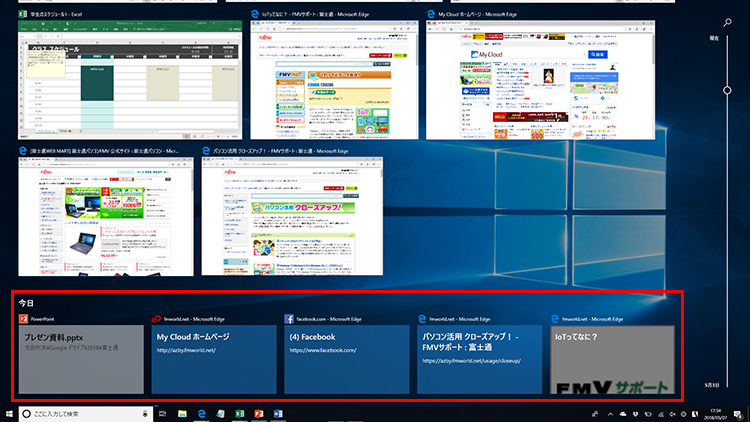Open PowerPoint from the taskbar
The height and width of the screenshot is (422, 750).
click(258, 413)
